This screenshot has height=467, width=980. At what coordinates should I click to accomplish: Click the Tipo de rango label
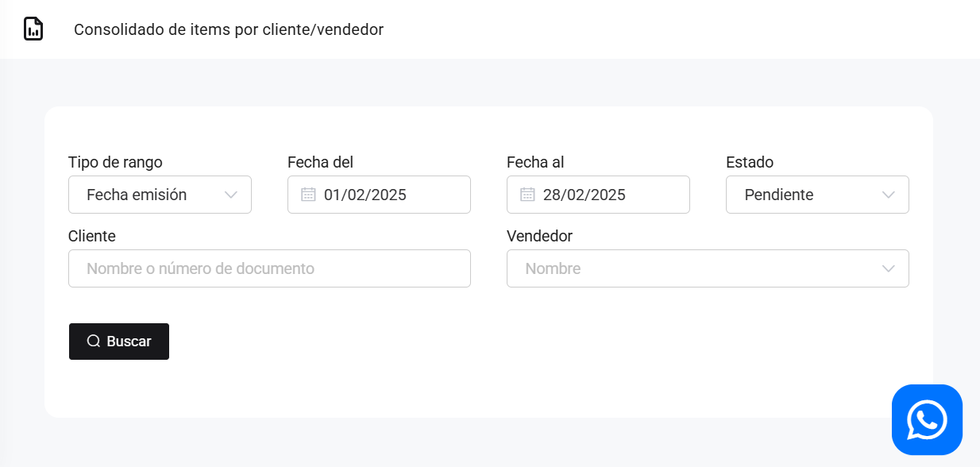click(x=115, y=162)
